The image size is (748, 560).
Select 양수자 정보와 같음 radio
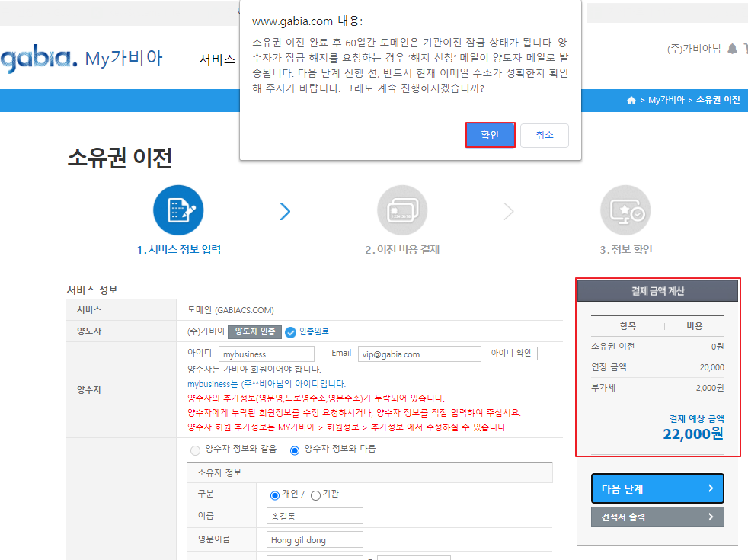point(195,450)
